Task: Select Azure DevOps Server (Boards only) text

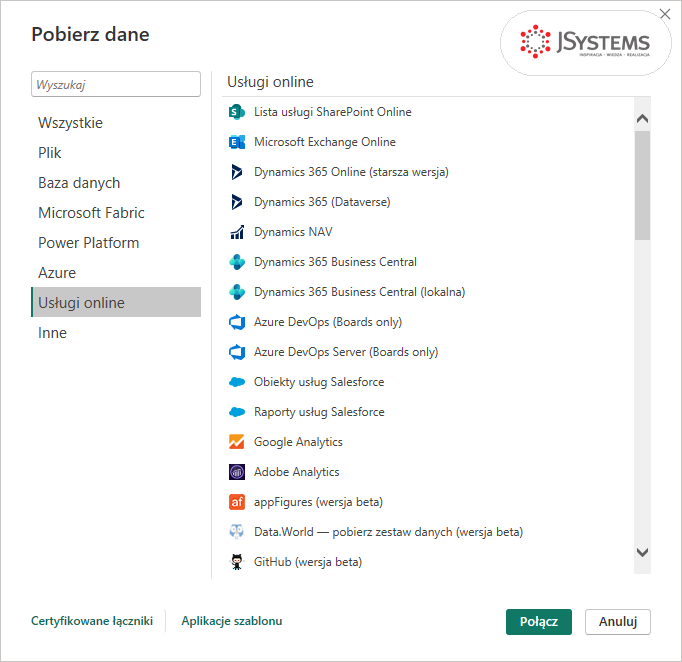Action: pos(346,352)
